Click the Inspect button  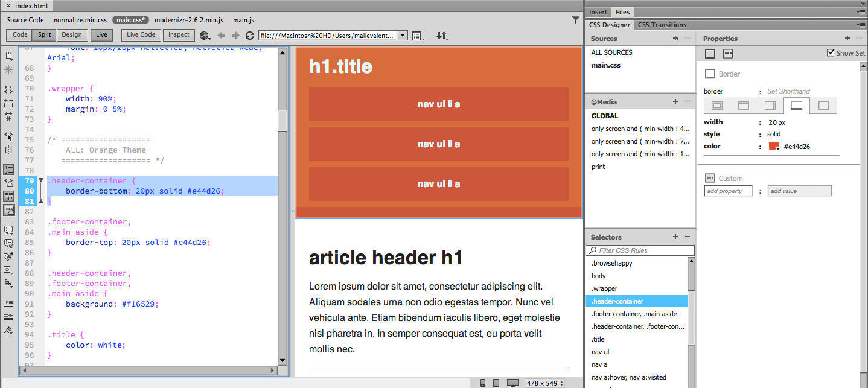click(178, 35)
